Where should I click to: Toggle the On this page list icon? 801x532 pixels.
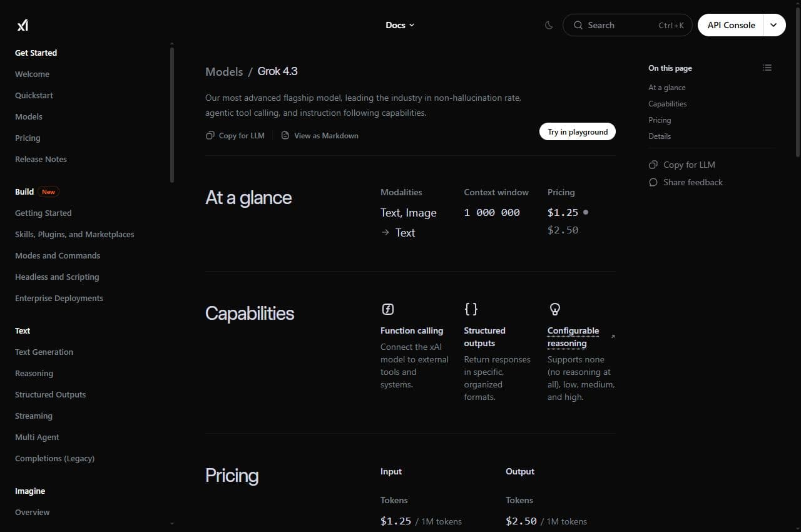(x=767, y=68)
